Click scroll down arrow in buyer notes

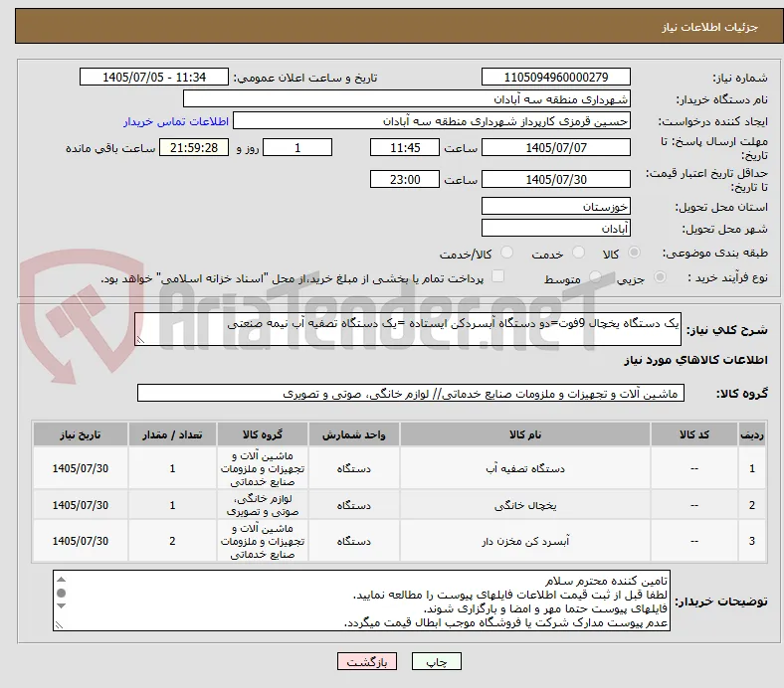pyautogui.click(x=61, y=606)
